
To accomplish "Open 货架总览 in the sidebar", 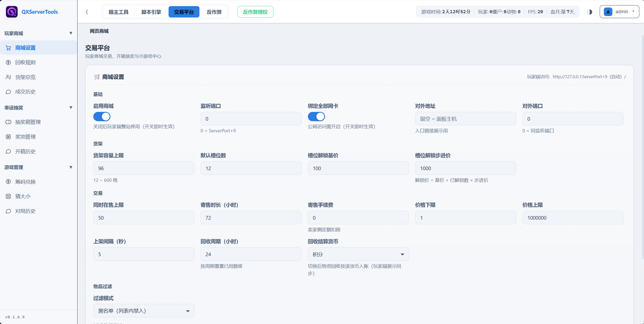I will click(38, 77).
